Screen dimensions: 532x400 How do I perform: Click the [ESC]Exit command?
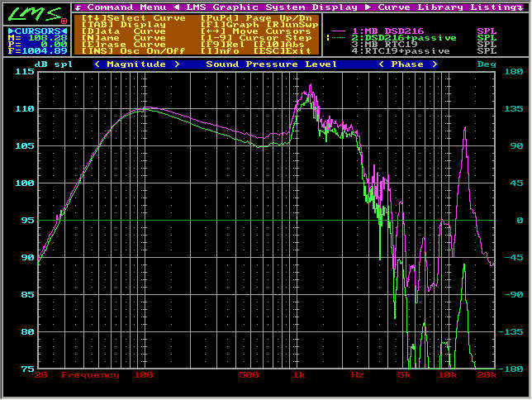coord(283,51)
